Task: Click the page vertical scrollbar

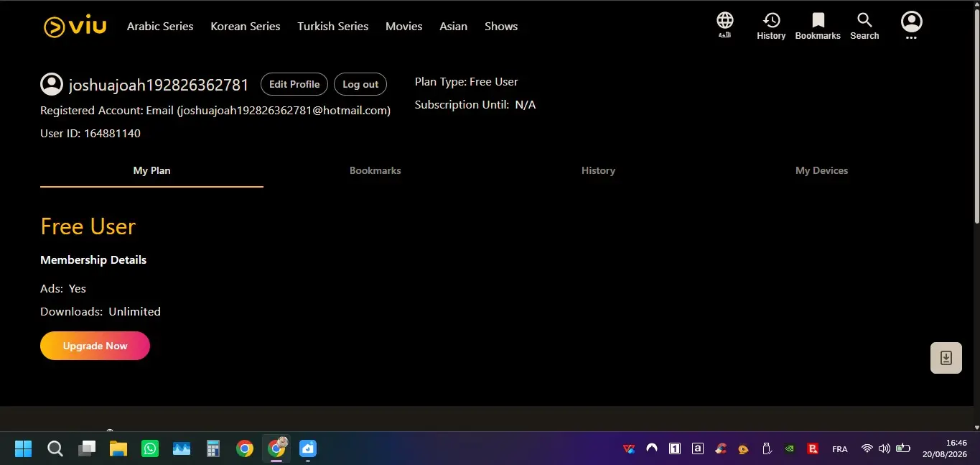Action: pos(976,115)
